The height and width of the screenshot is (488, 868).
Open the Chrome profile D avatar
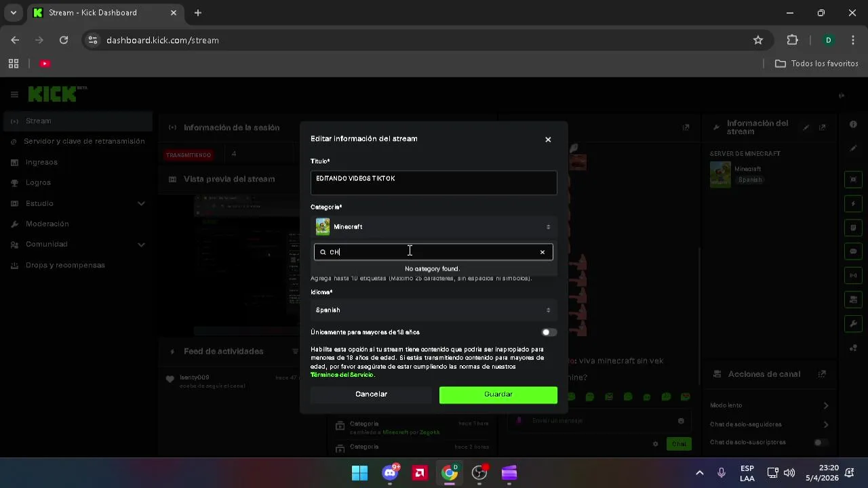point(828,40)
